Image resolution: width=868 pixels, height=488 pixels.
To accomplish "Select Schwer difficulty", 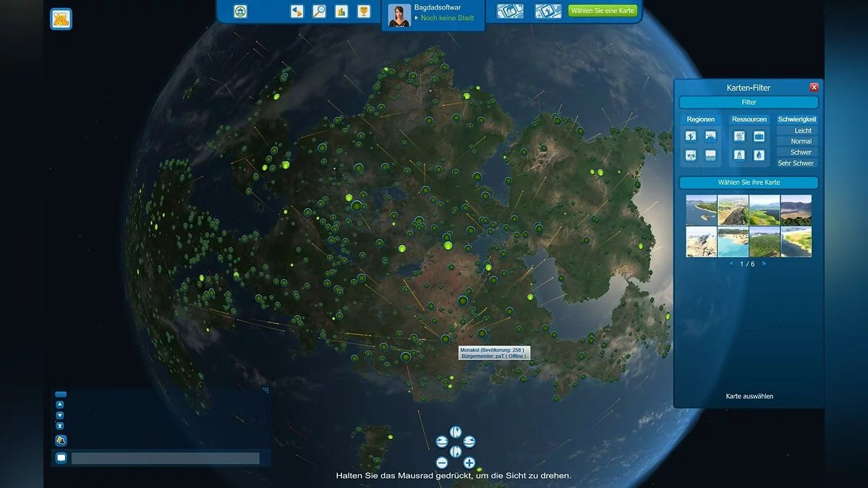I will 797,153.
